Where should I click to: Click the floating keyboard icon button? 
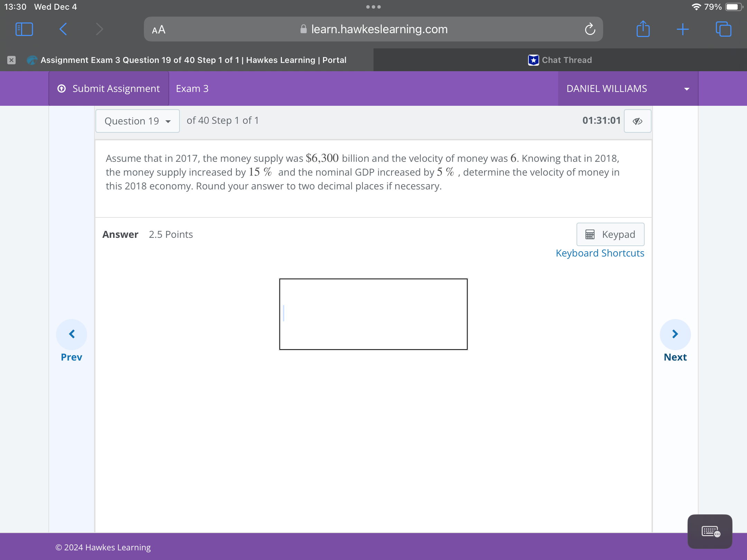[710, 531]
